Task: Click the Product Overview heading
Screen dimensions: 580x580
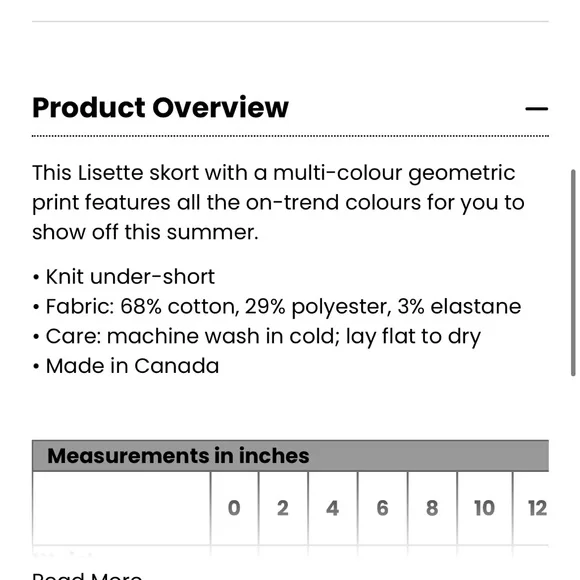Action: [160, 108]
